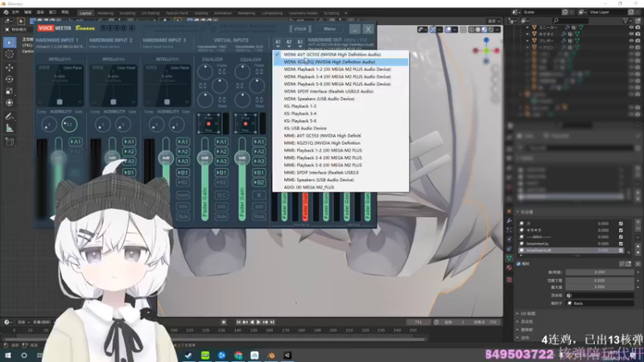The height and width of the screenshot is (362, 644).
Task: Open Voicemeeter A3 output device dropdown
Action: (299, 43)
